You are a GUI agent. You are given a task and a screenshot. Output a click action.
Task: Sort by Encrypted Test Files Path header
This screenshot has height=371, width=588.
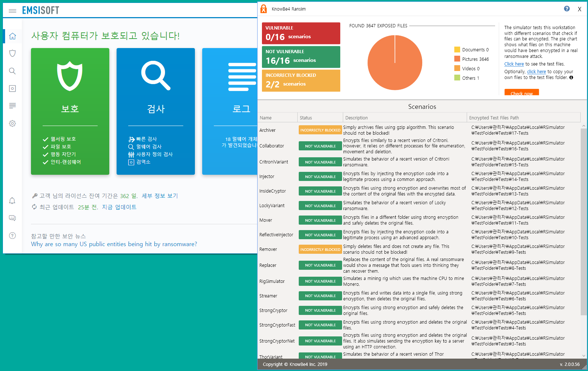tap(524, 118)
